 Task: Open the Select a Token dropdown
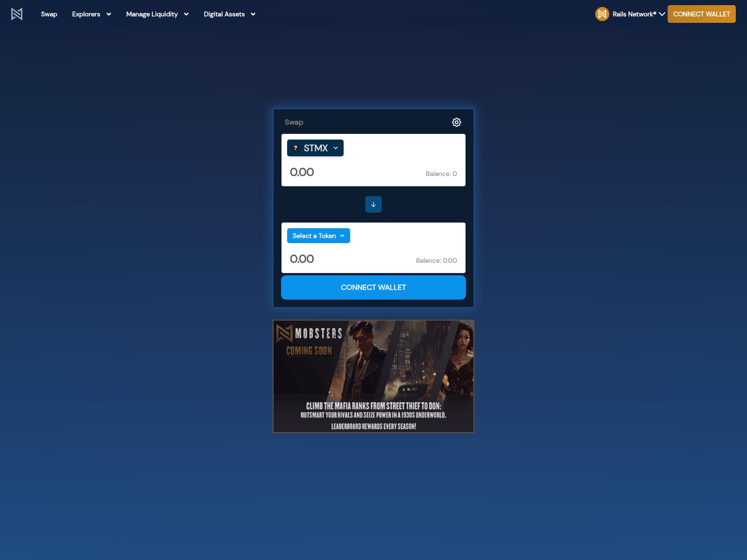(x=318, y=236)
